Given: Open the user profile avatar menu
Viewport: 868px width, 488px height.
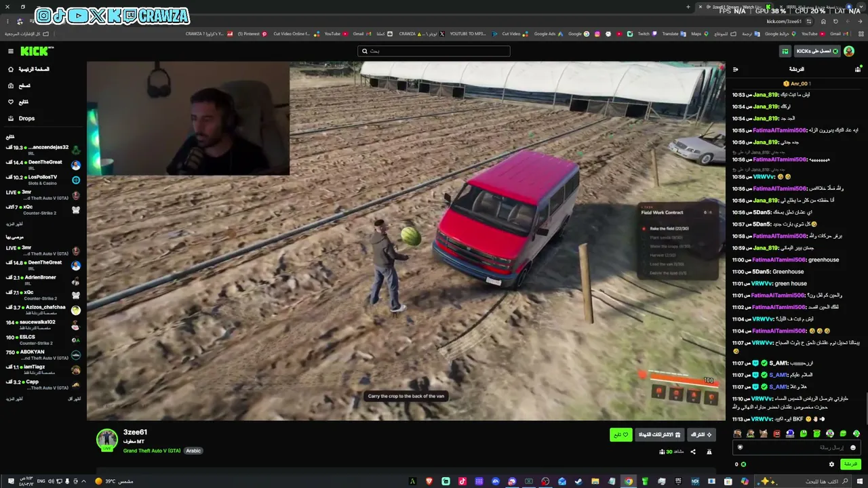Looking at the screenshot, I should [x=849, y=51].
